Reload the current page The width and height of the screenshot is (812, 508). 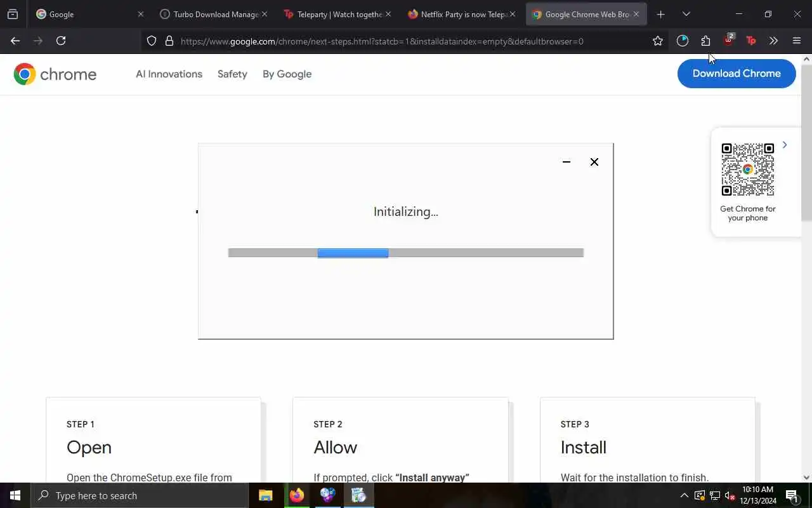click(61, 41)
